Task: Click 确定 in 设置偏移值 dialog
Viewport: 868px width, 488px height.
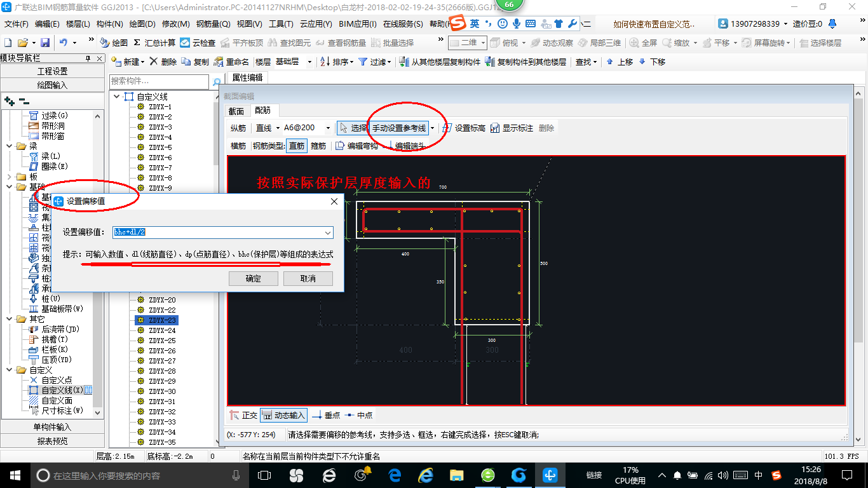Action: pyautogui.click(x=254, y=278)
